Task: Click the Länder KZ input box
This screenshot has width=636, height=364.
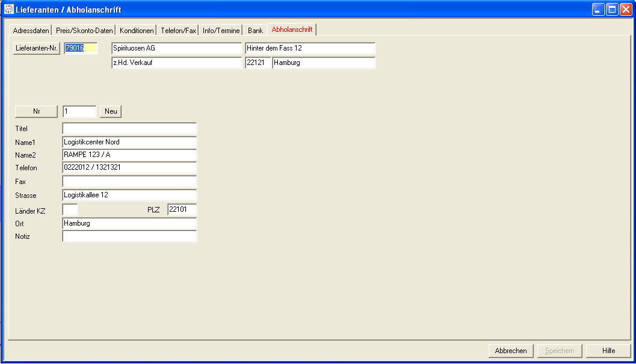Action: click(70, 210)
